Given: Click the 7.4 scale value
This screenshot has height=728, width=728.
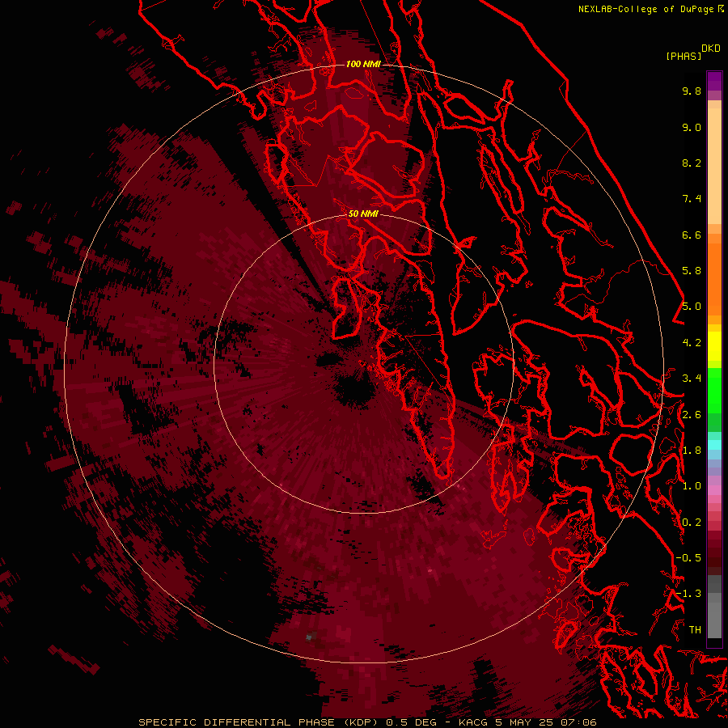Looking at the screenshot, I should click(x=692, y=199).
